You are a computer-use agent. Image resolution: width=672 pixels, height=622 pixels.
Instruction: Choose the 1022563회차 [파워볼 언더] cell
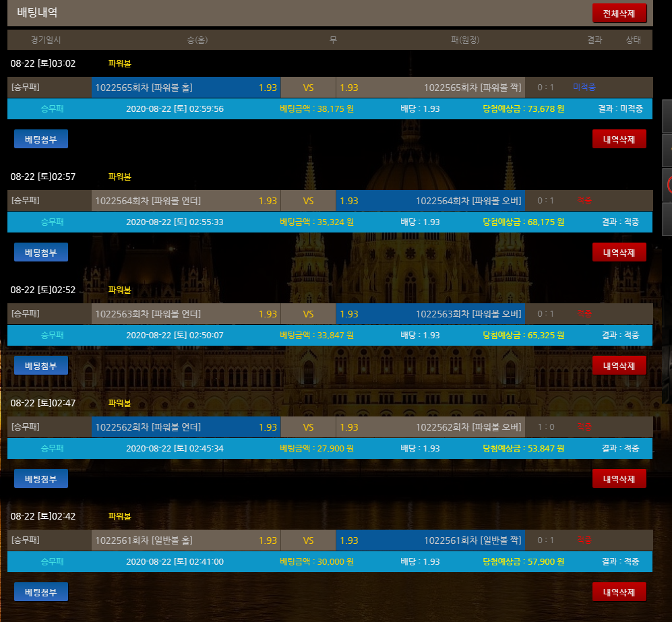point(185,314)
